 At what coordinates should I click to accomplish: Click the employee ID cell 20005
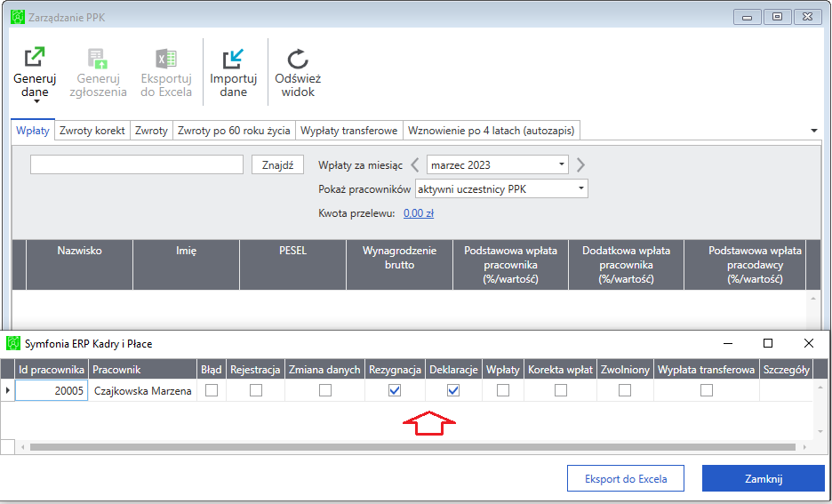coord(52,390)
